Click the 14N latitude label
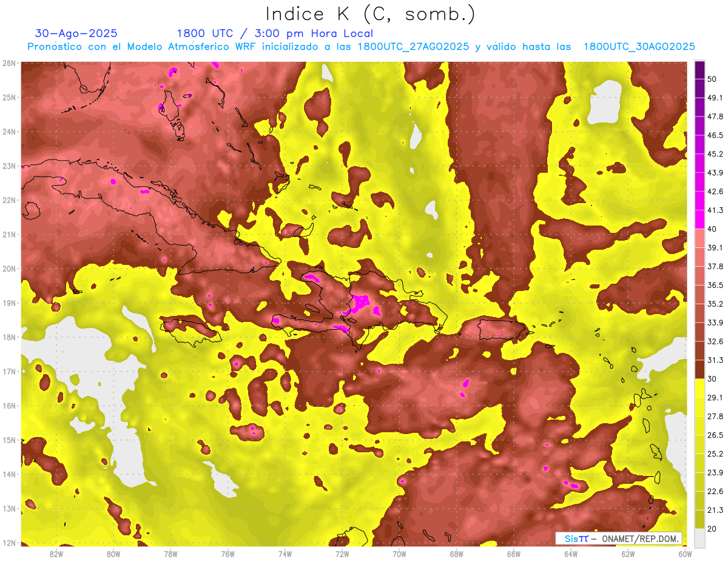Viewport: 728px width, 562px height. 9,474
